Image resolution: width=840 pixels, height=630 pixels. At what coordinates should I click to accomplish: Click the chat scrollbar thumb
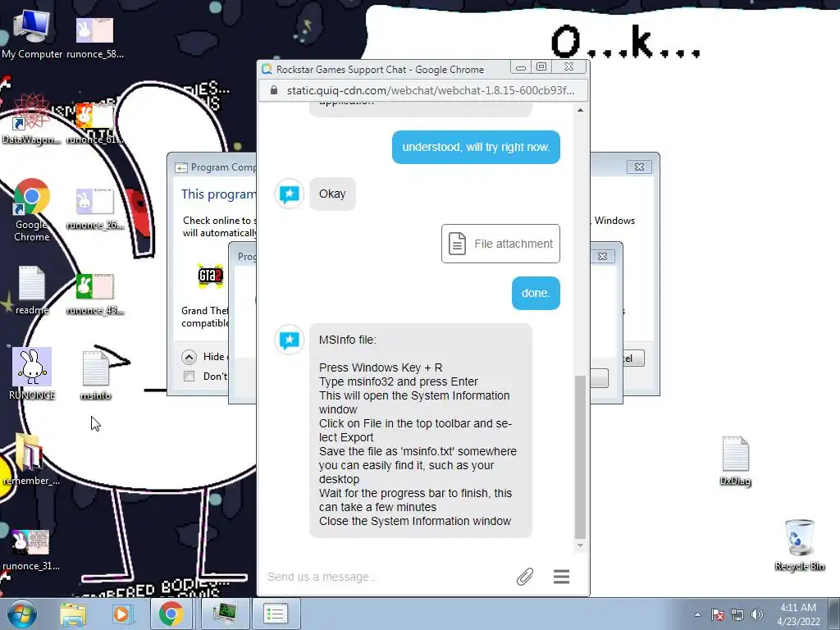(x=580, y=457)
